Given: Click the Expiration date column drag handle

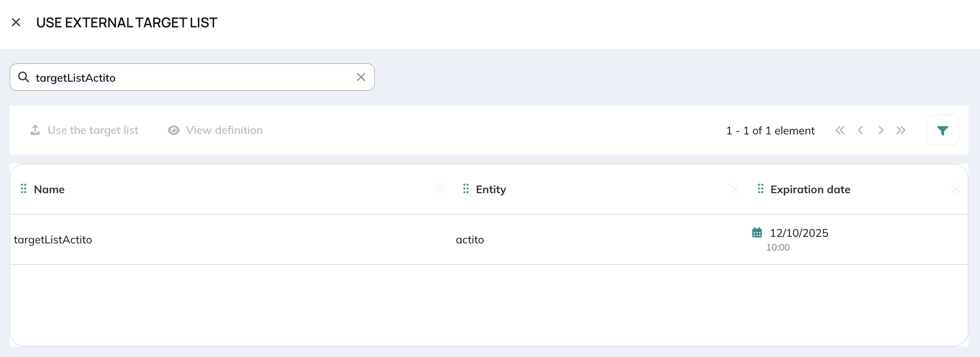Looking at the screenshot, I should pyautogui.click(x=760, y=189).
